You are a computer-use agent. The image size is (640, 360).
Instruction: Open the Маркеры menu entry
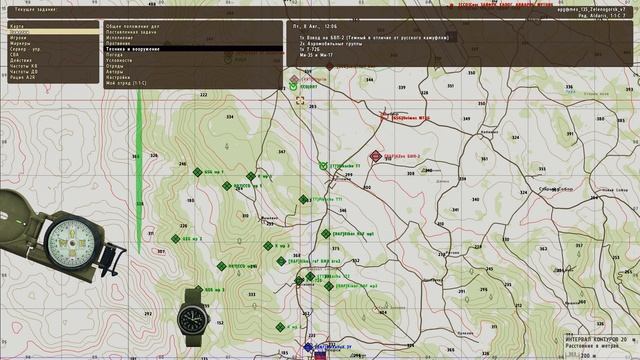pyautogui.click(x=20, y=43)
